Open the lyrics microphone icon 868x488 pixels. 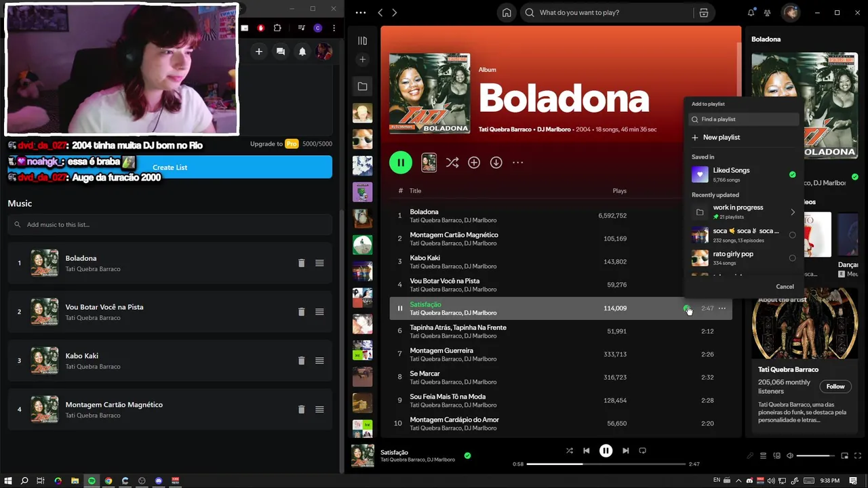pyautogui.click(x=750, y=456)
